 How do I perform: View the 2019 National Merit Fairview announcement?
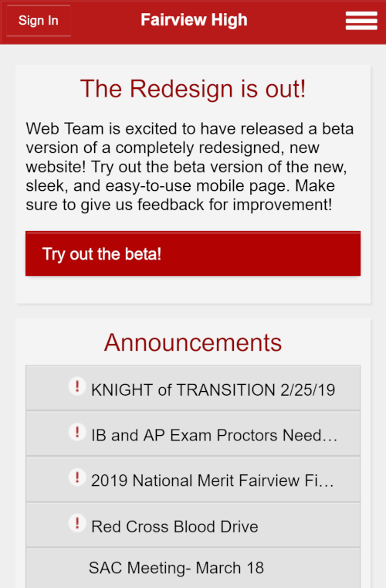pos(193,479)
